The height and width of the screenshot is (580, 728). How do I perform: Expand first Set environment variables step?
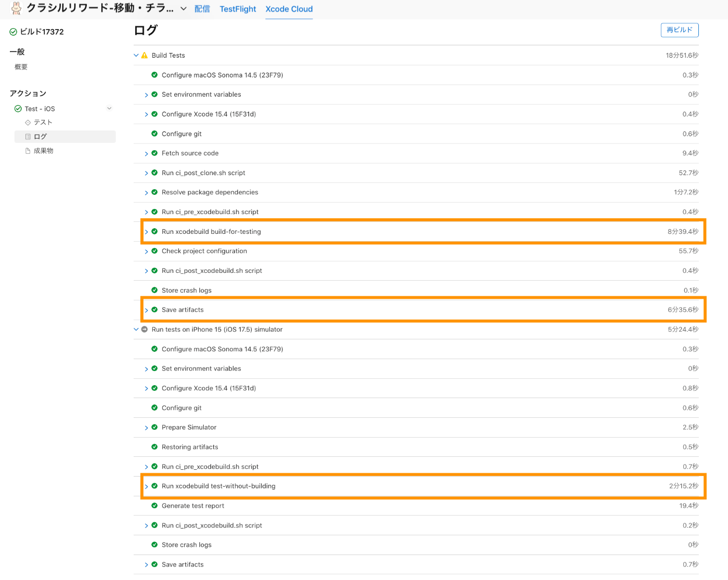146,95
